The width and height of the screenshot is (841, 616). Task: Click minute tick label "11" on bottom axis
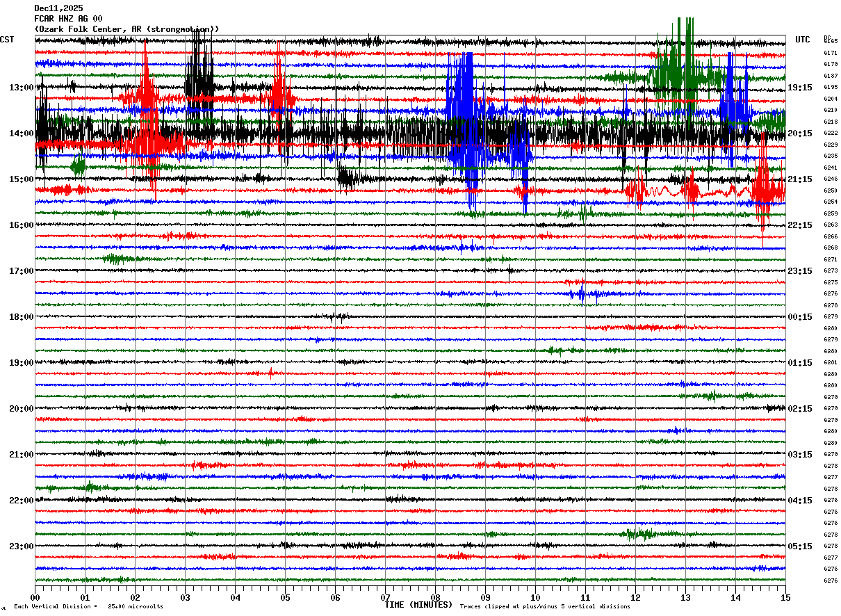click(585, 597)
